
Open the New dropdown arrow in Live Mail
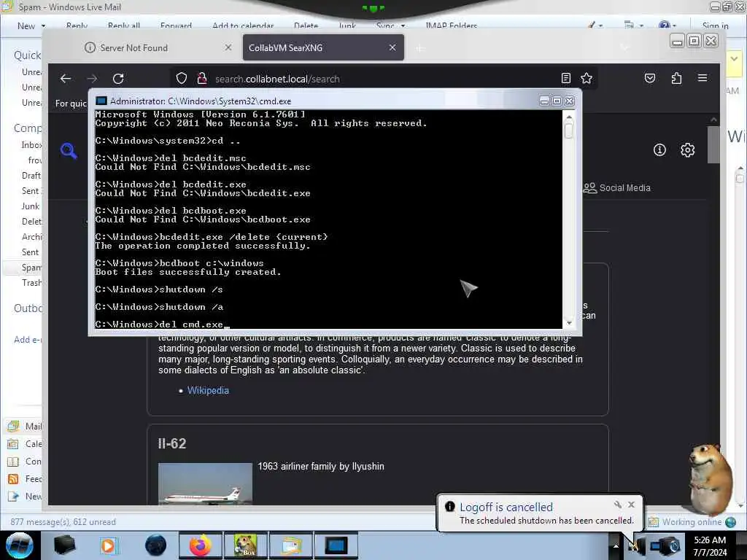tap(43, 26)
